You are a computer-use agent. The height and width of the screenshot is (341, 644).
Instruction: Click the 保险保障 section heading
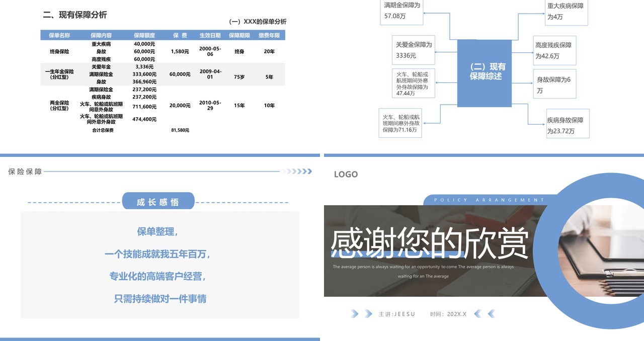26,172
